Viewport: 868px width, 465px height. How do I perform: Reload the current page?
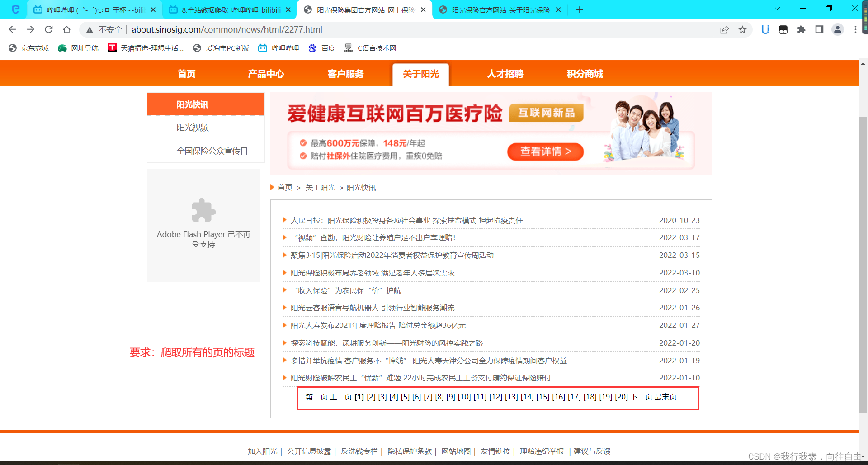point(48,29)
